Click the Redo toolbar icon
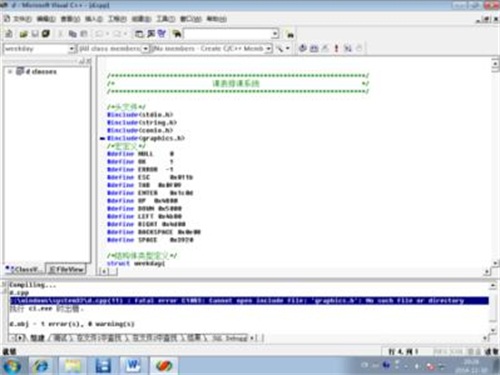 tap(117, 34)
